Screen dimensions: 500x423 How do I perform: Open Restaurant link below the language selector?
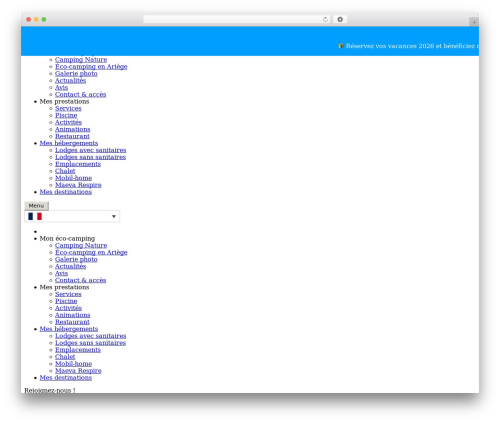coord(72,322)
